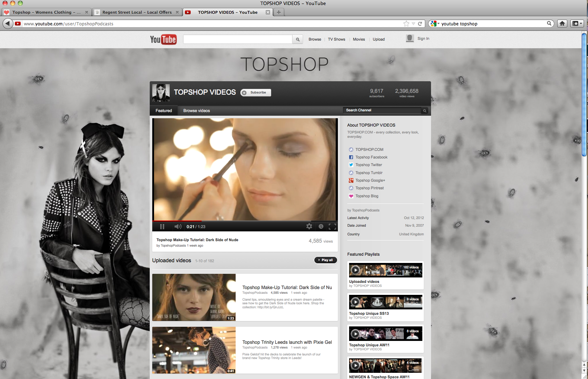Click Sign In
The height and width of the screenshot is (379, 588).
click(423, 38)
